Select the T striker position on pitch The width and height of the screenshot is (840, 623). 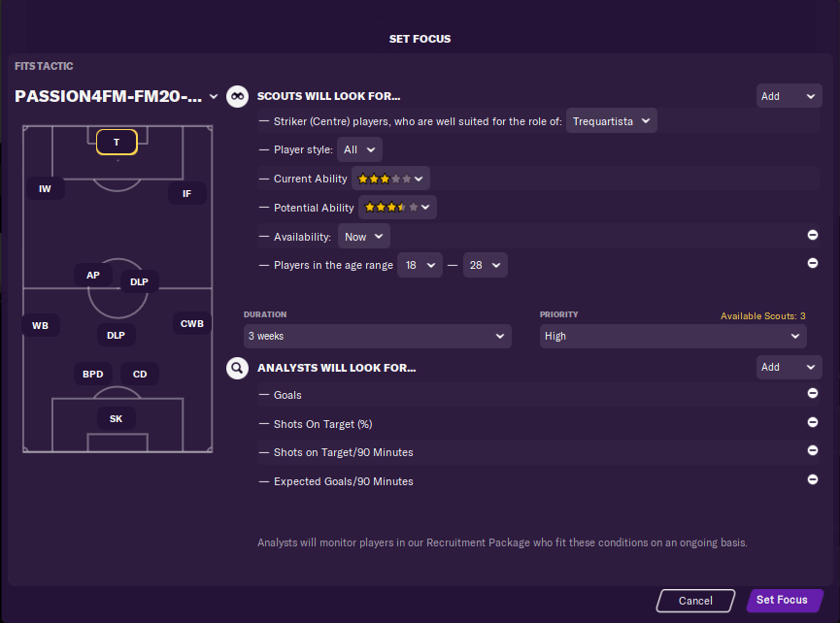117,142
